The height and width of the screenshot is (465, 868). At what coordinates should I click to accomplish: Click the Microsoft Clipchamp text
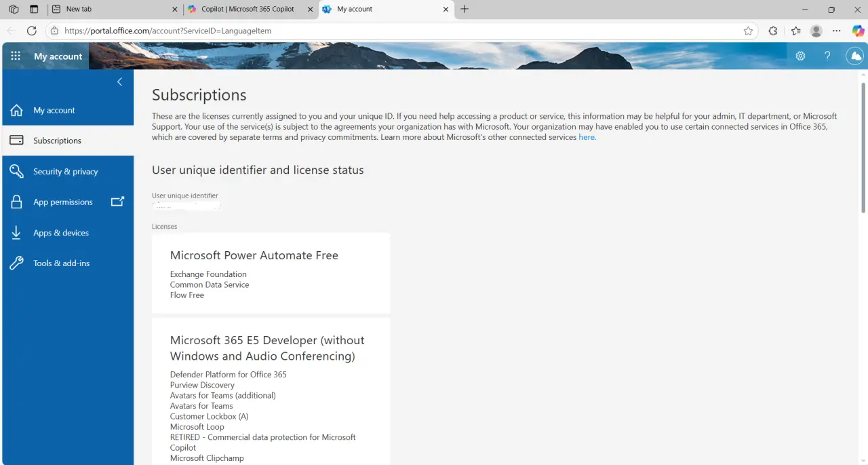[207, 458]
